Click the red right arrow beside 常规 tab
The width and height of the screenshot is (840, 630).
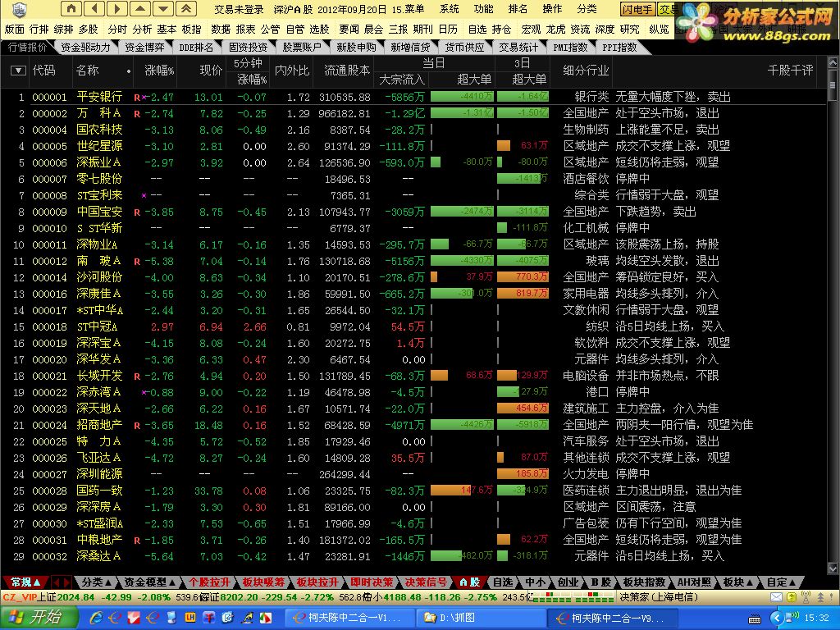66,582
